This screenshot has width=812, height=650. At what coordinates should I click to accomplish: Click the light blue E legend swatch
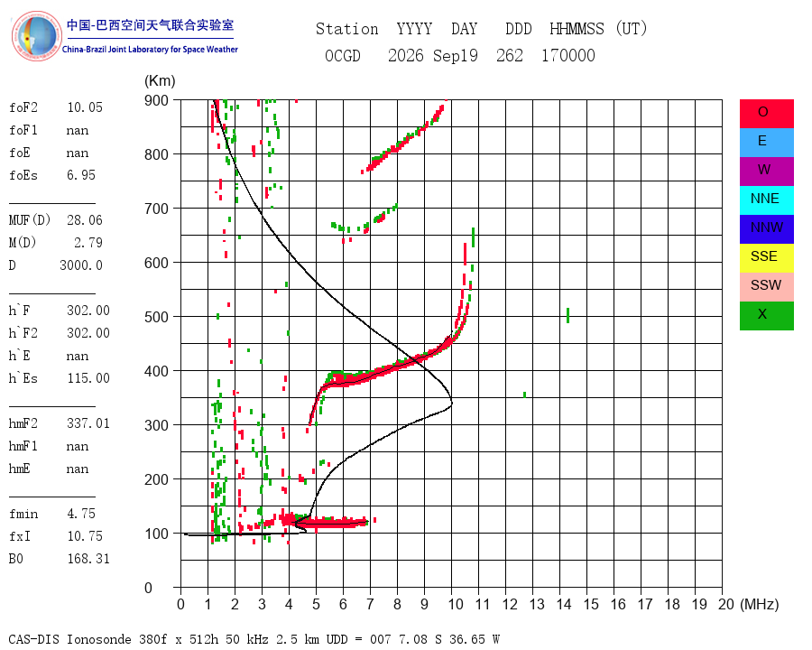tap(766, 143)
